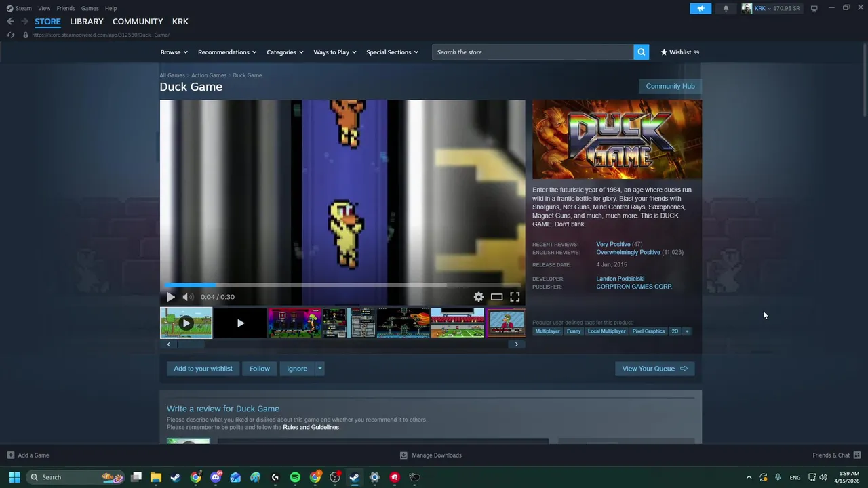Viewport: 868px width, 488px height.
Task: Click Add to your wishlist
Action: tap(203, 369)
